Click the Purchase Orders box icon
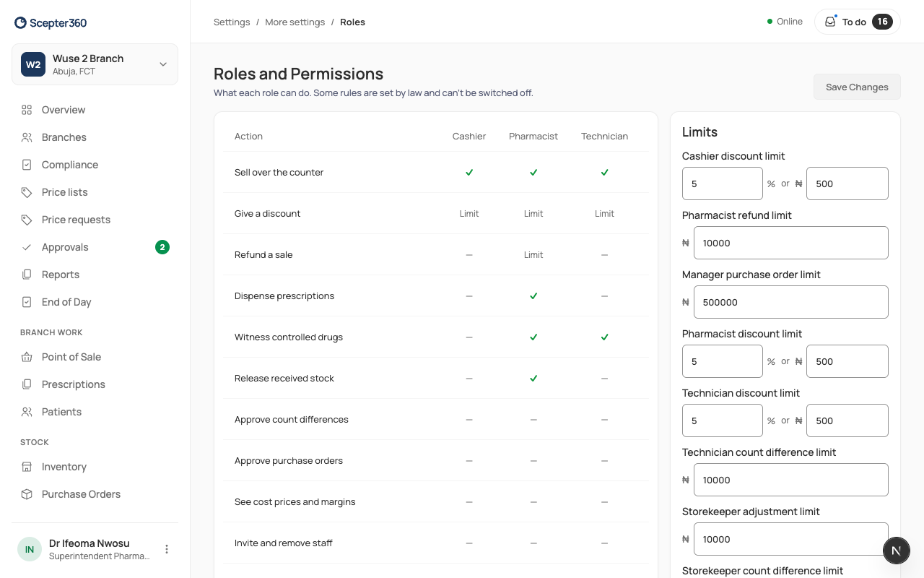Image resolution: width=924 pixels, height=578 pixels. tap(27, 494)
